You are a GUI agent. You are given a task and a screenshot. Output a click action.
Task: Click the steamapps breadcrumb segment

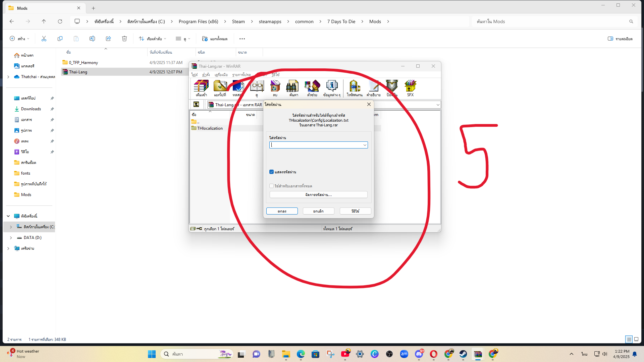coord(270,21)
